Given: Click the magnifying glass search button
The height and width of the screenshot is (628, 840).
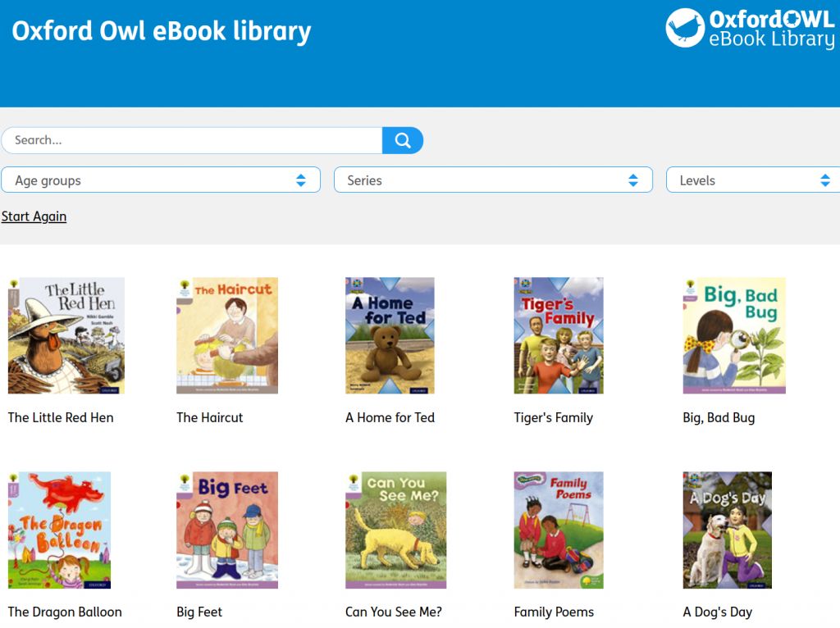Looking at the screenshot, I should pos(403,140).
